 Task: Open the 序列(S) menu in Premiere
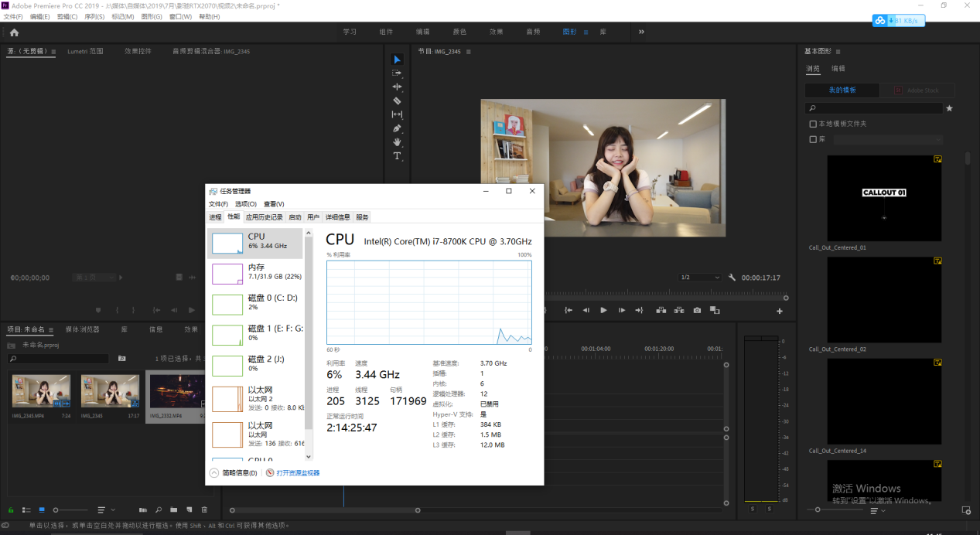pos(94,16)
